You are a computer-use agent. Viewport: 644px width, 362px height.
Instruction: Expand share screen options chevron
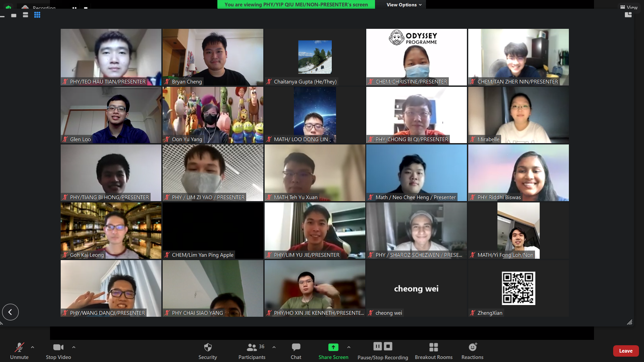[x=349, y=347]
